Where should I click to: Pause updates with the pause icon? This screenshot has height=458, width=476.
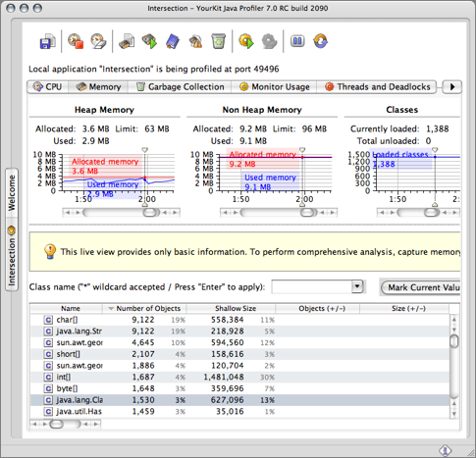[297, 41]
